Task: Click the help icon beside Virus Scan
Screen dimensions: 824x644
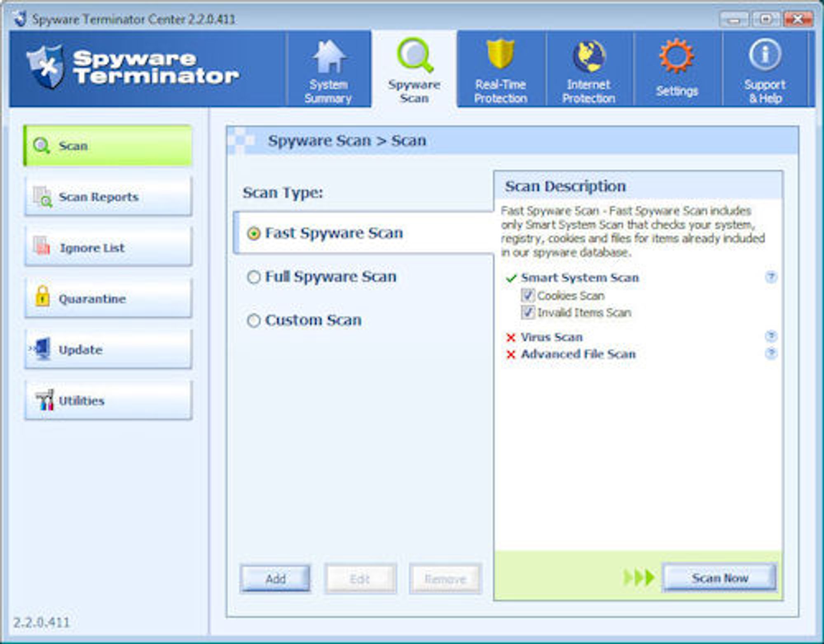Action: 771,336
